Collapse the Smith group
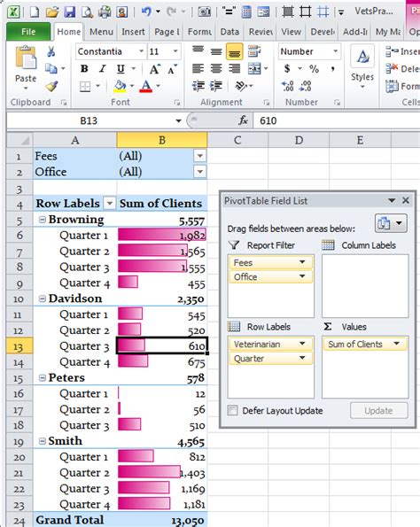420x527 pixels. coord(43,441)
